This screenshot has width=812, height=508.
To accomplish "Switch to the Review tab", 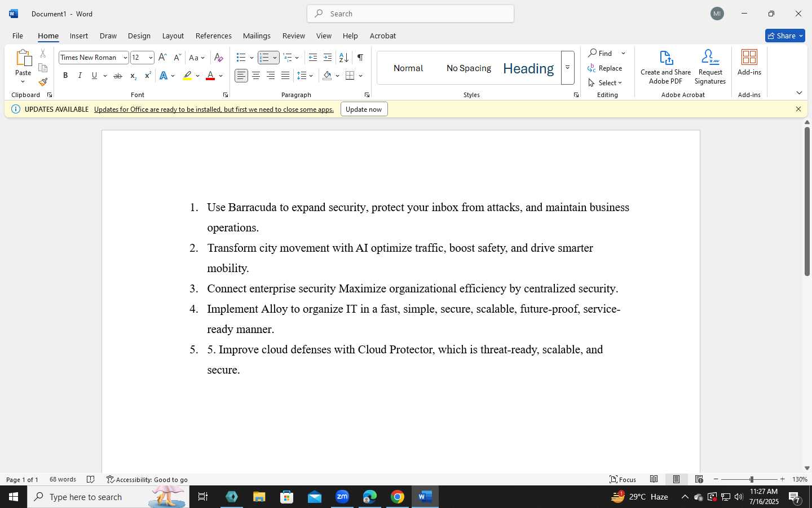I will pyautogui.click(x=294, y=36).
